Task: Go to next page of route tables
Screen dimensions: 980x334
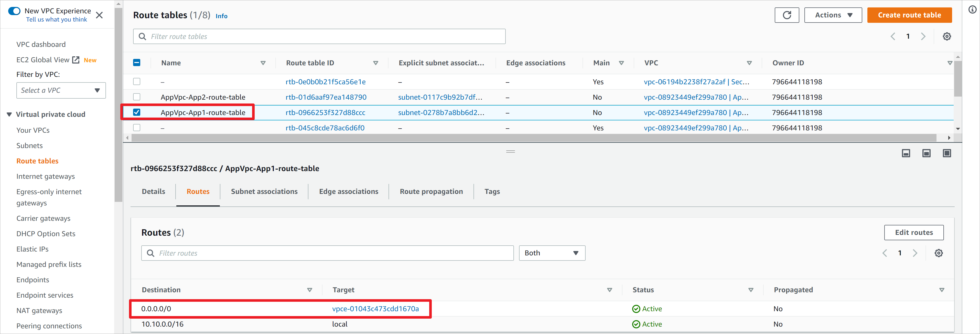Action: coord(923,37)
